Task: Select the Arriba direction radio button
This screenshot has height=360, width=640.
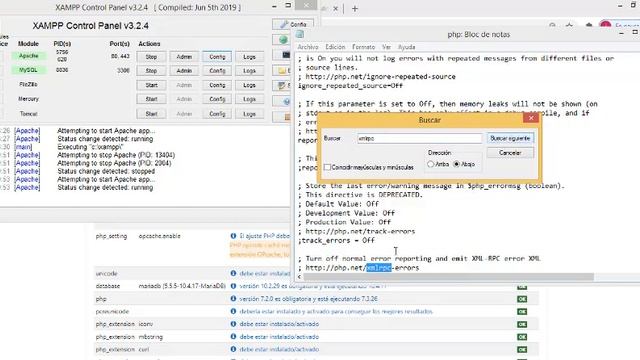Action: tap(431, 164)
